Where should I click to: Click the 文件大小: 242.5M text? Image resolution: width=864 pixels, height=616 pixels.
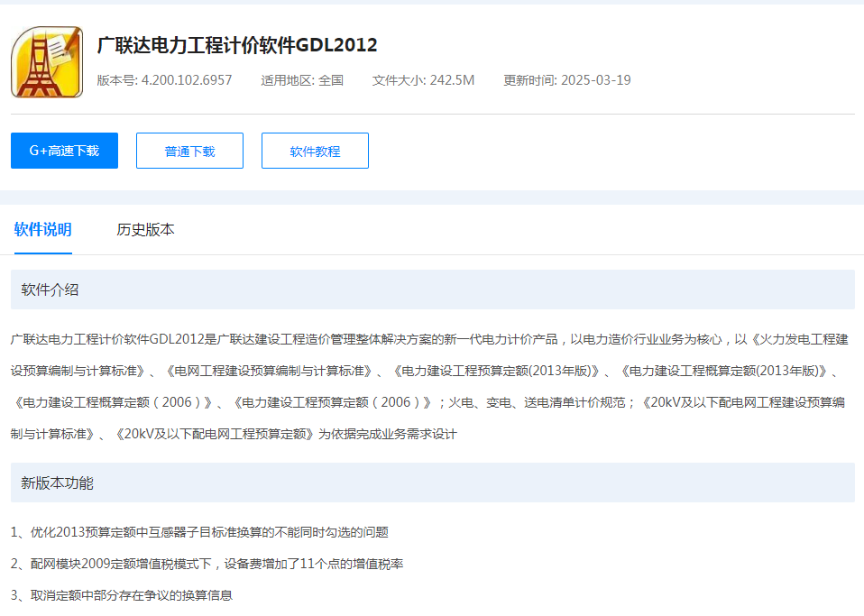tap(423, 80)
